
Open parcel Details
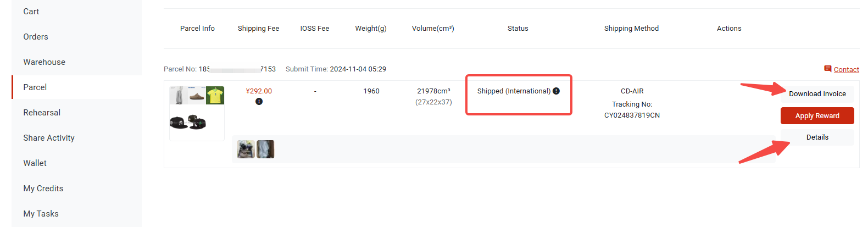click(x=817, y=137)
